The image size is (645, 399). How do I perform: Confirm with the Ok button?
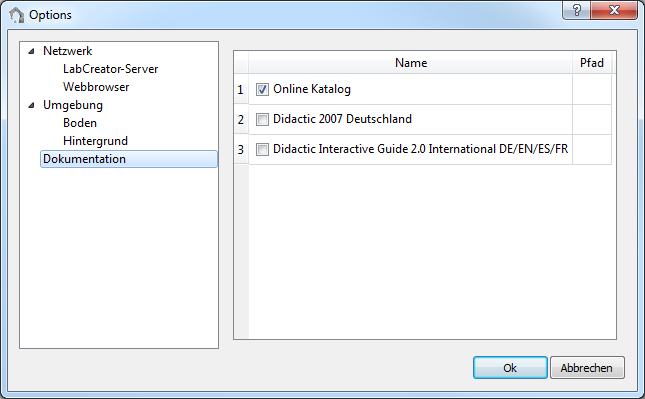pyautogui.click(x=510, y=368)
